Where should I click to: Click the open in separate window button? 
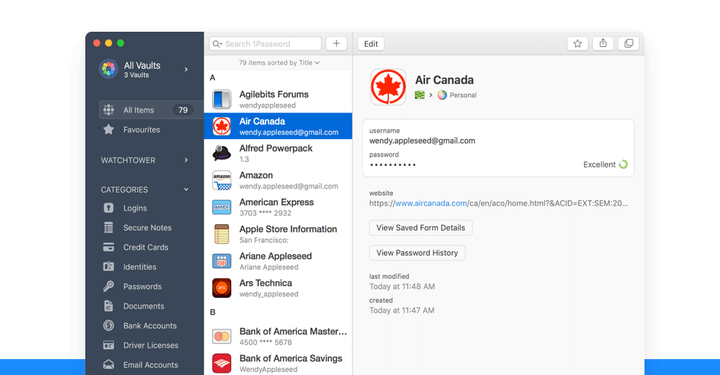(629, 44)
